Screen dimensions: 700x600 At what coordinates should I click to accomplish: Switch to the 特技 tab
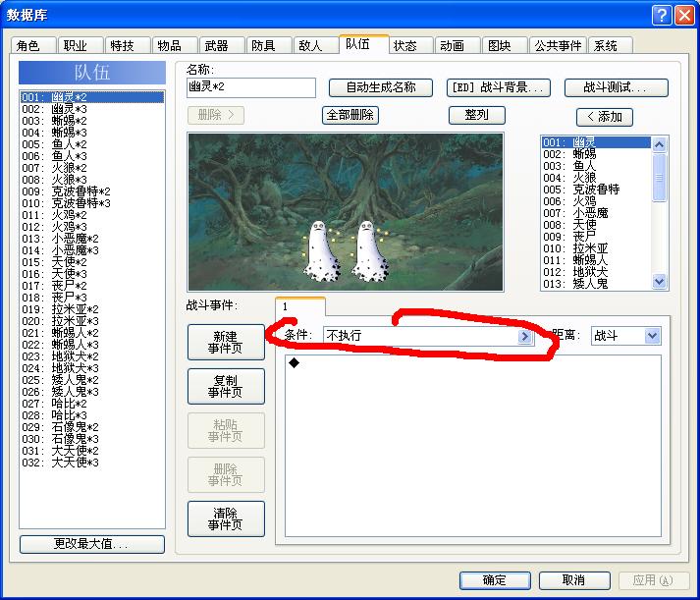tap(127, 45)
